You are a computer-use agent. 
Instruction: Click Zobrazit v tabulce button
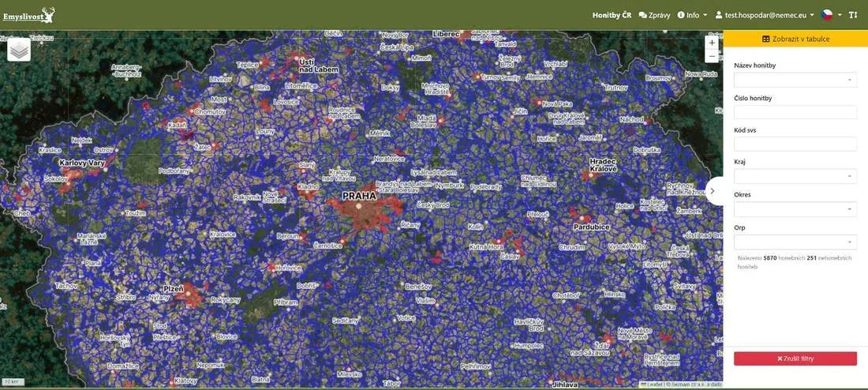point(795,39)
